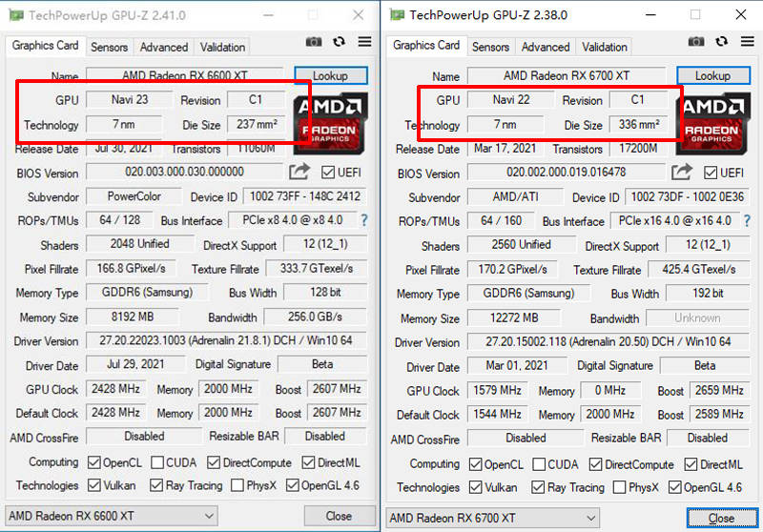Click screenshot camera icon in GPU-Z 2.41.0 window
The image size is (763, 532).
click(314, 42)
